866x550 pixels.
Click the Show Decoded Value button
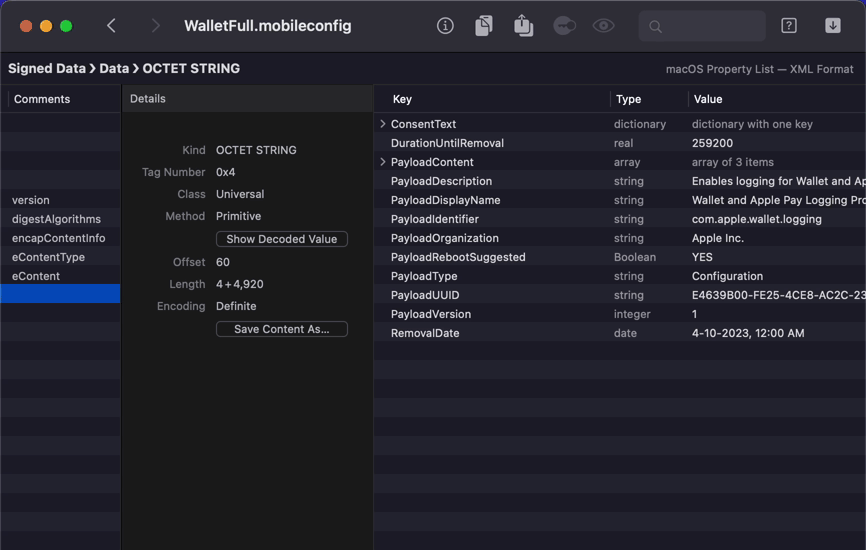coord(282,239)
